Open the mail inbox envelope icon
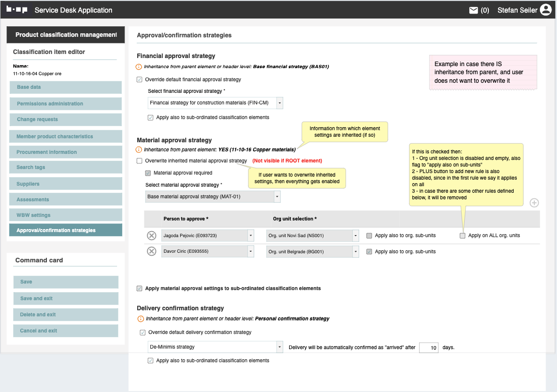The image size is (557, 392). (473, 10)
